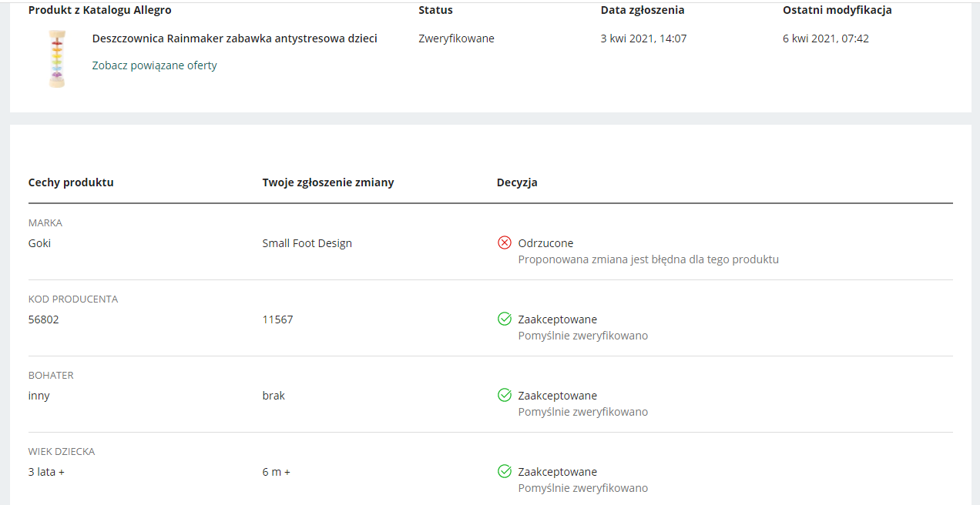Click the proposed producer code '11567'
Screen dimensions: 980x505
[x=277, y=319]
